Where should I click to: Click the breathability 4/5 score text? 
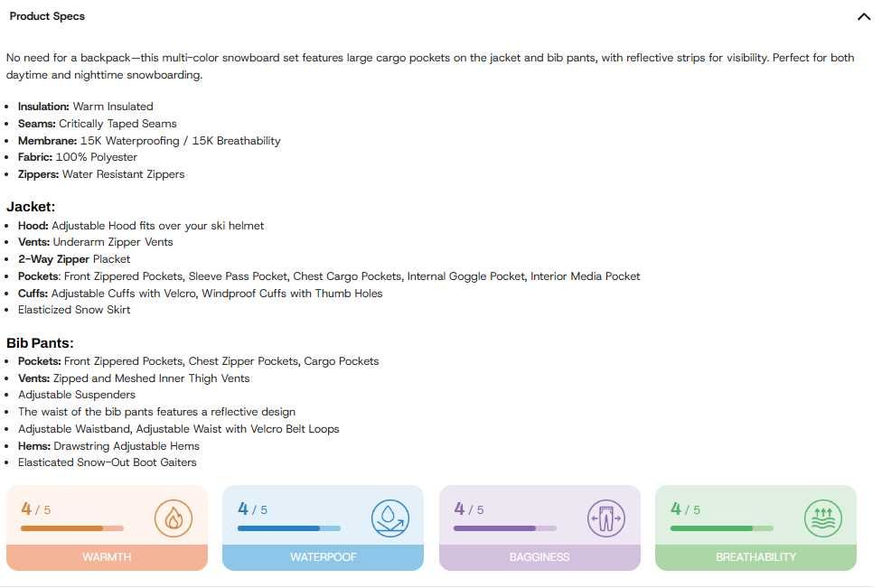(686, 509)
